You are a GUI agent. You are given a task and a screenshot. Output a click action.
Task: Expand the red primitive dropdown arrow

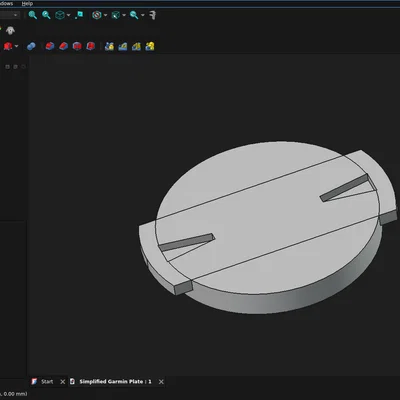(x=16, y=46)
